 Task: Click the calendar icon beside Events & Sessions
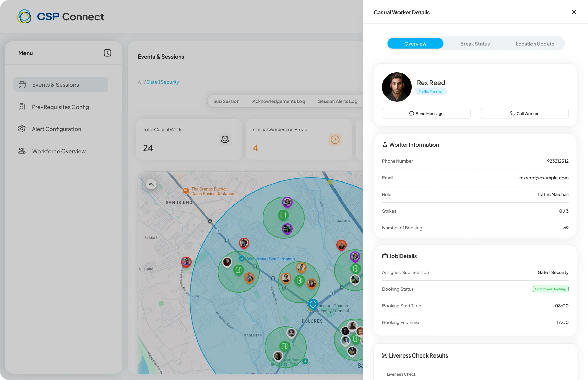(22, 84)
